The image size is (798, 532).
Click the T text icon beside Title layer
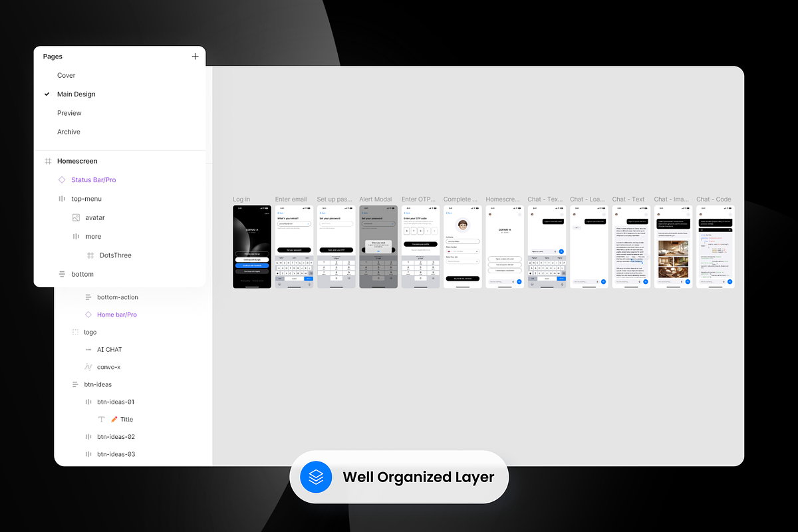click(101, 419)
